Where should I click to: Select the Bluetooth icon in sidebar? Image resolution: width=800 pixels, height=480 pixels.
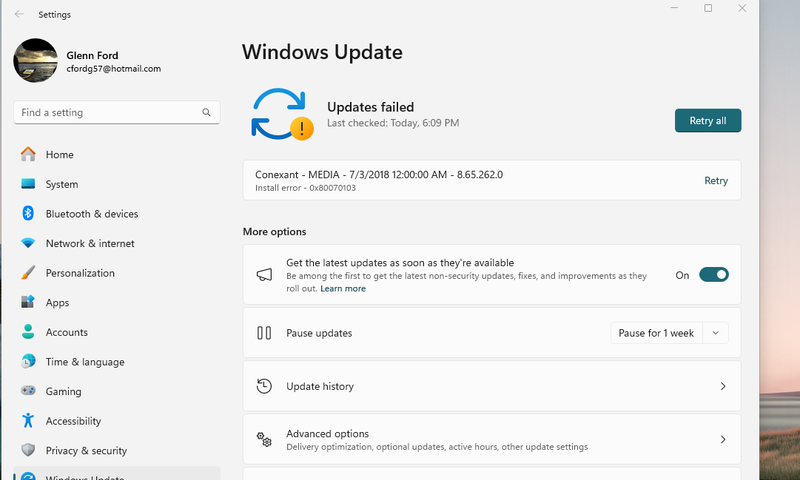point(28,213)
